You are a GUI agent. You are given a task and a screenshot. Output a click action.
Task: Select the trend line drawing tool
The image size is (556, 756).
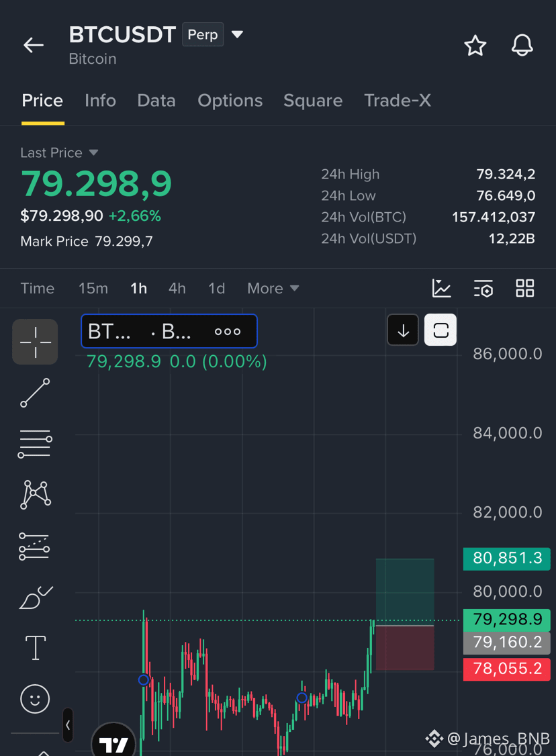point(35,393)
